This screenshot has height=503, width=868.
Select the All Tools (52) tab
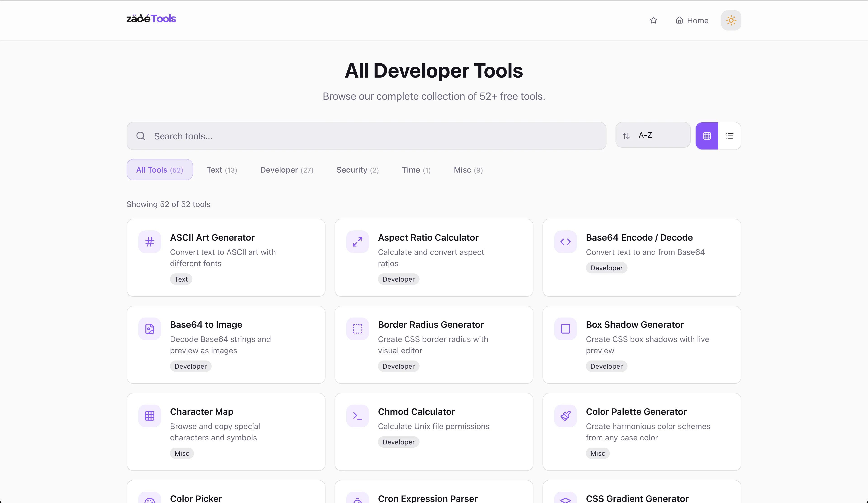coord(160,169)
